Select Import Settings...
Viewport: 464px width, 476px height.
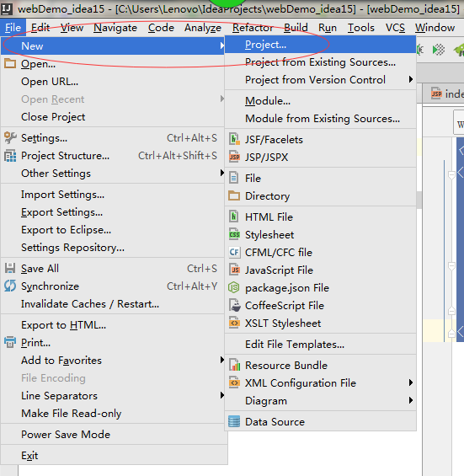pyautogui.click(x=112, y=195)
